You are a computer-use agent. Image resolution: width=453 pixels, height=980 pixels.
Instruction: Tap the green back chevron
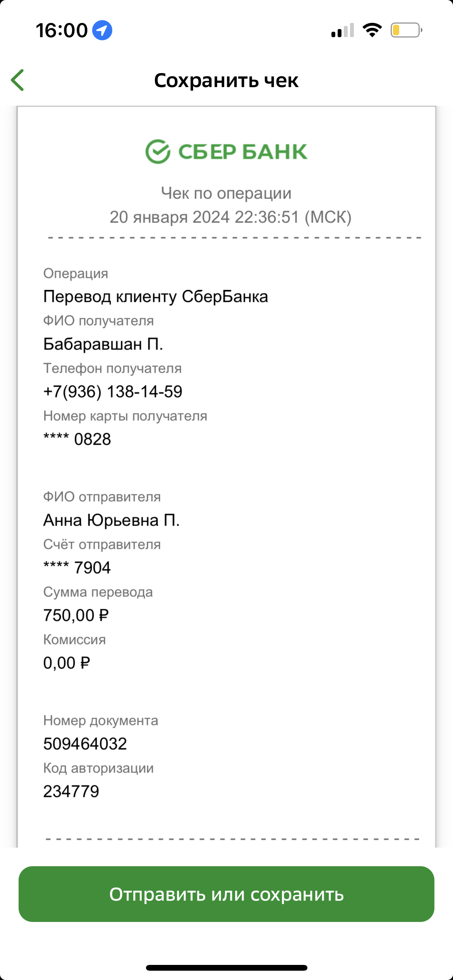(18, 80)
